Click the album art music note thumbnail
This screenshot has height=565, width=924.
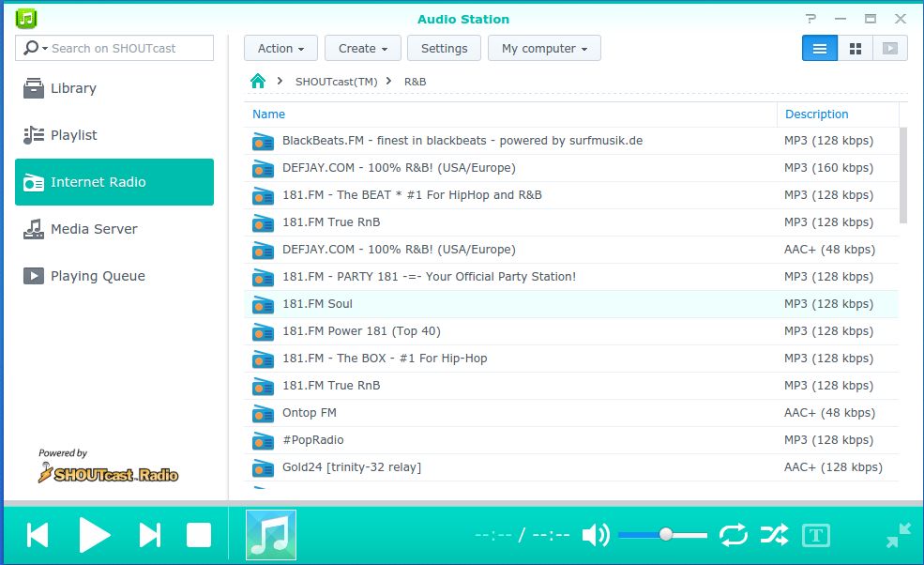coord(271,535)
